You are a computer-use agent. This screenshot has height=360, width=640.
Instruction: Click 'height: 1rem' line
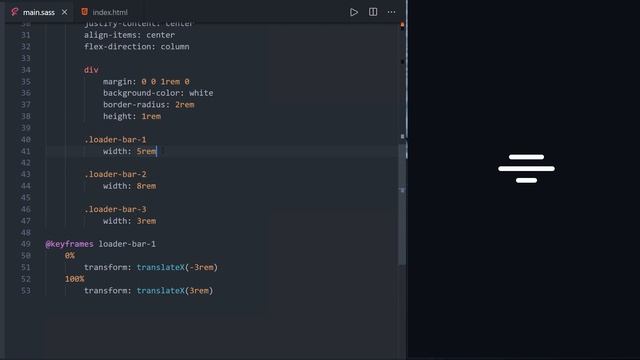(x=132, y=116)
